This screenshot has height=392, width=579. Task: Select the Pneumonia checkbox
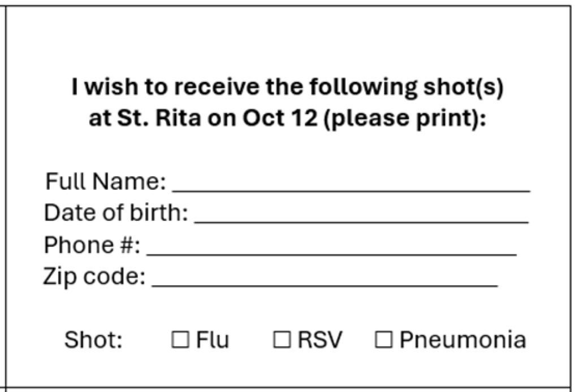(384, 339)
